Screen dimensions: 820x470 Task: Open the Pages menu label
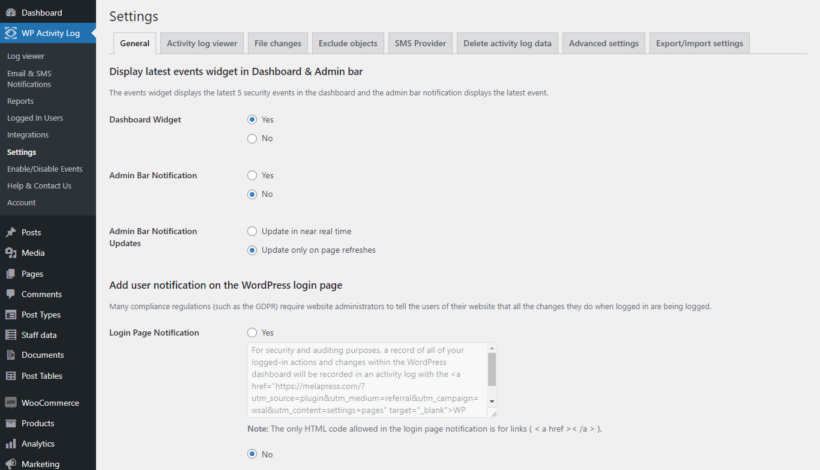(x=32, y=274)
